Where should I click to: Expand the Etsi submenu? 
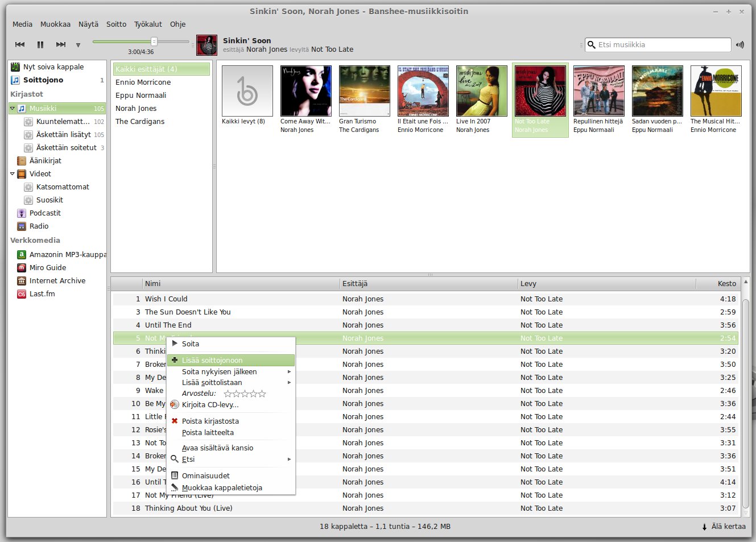[x=231, y=460]
